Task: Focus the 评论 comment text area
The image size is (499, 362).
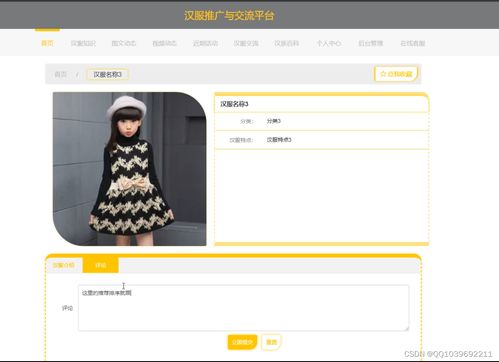Action: pos(243,308)
